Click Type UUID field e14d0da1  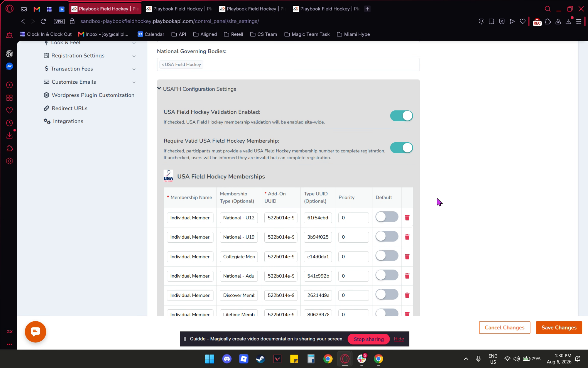tap(318, 257)
